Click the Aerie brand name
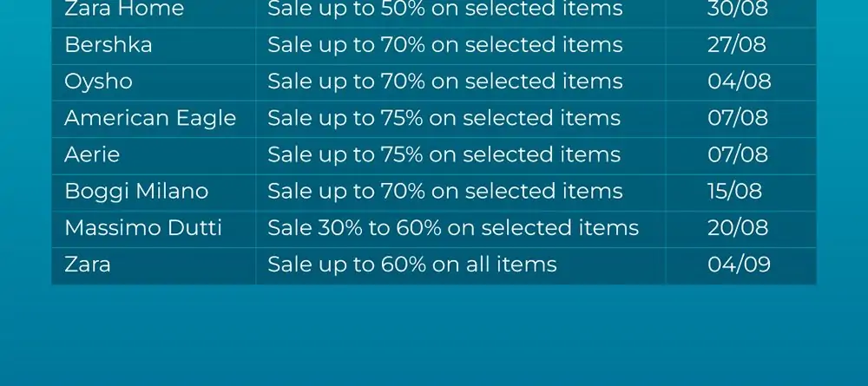 pos(92,155)
